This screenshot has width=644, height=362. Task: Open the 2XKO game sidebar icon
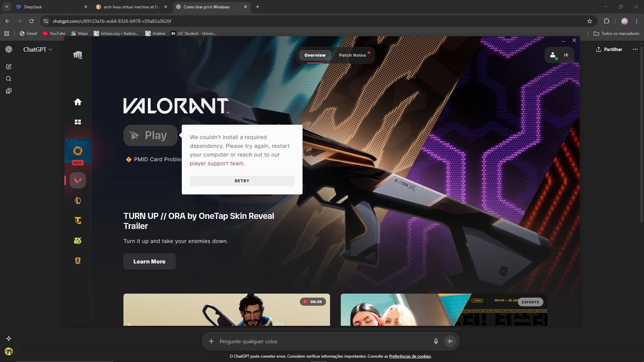(x=77, y=241)
